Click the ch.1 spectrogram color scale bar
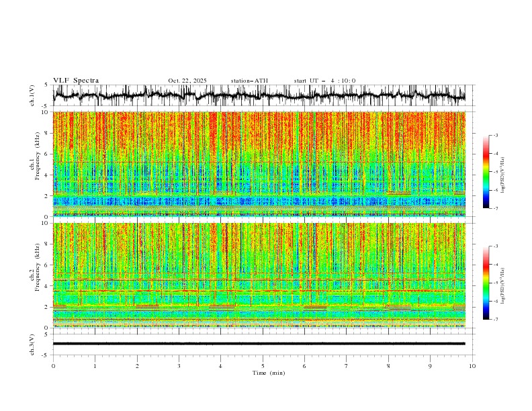 tap(486, 172)
